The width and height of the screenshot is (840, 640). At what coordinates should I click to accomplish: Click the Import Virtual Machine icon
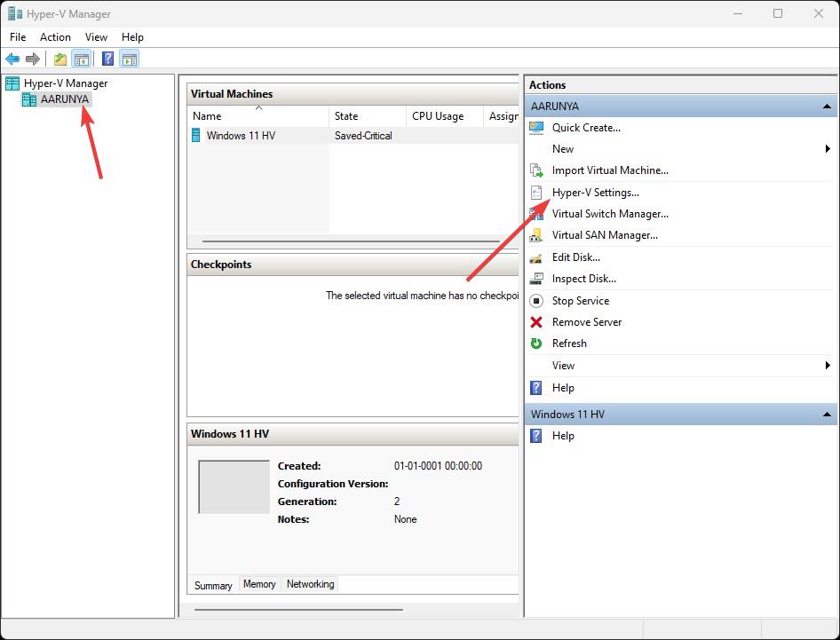pyautogui.click(x=536, y=170)
